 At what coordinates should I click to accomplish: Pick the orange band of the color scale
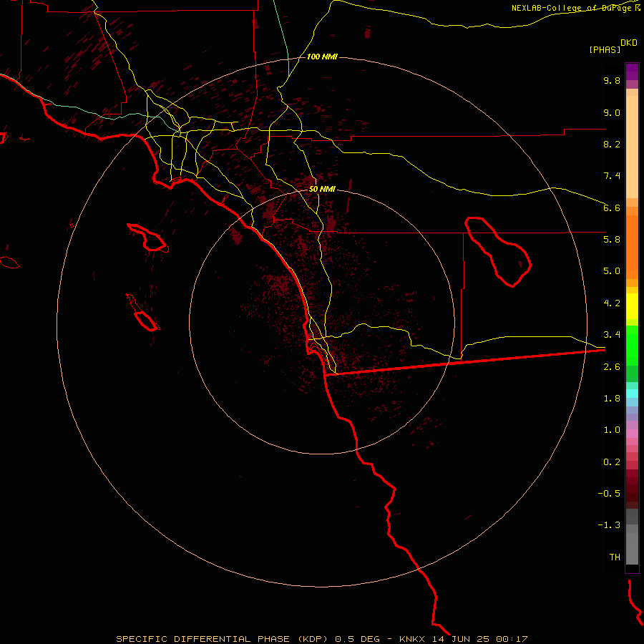632,248
